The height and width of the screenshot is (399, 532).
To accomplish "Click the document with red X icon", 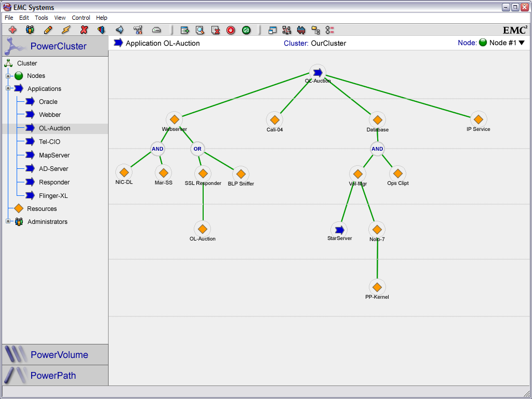I will coord(216,30).
